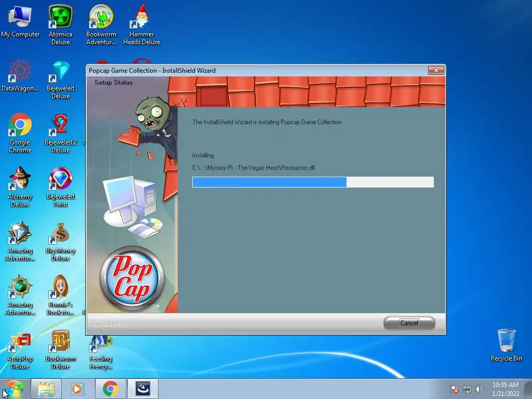The image size is (532, 399).
Task: Select the Hammer Heads Deluxe shortcut
Action: click(141, 24)
